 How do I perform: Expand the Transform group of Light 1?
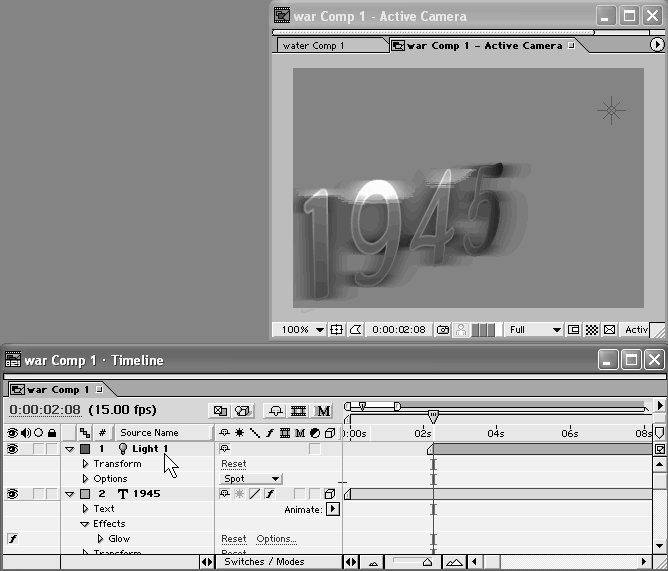pyautogui.click(x=85, y=464)
